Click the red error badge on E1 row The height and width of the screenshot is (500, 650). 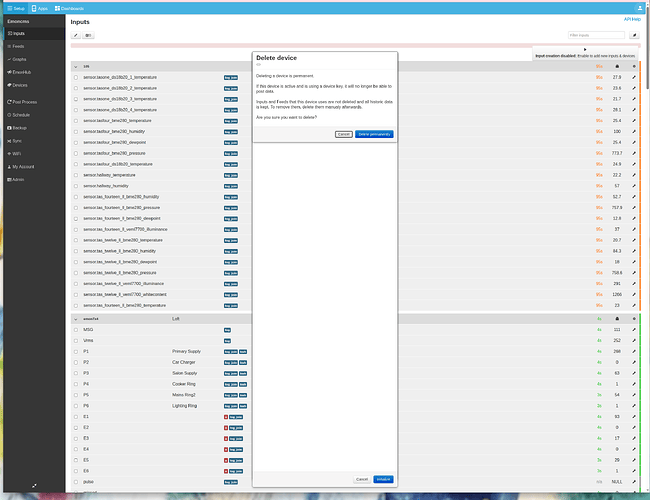pos(226,417)
